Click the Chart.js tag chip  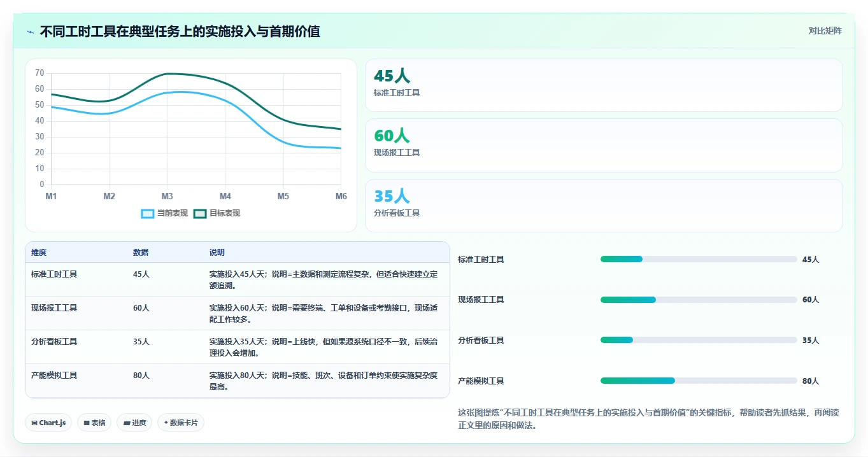[x=48, y=423]
